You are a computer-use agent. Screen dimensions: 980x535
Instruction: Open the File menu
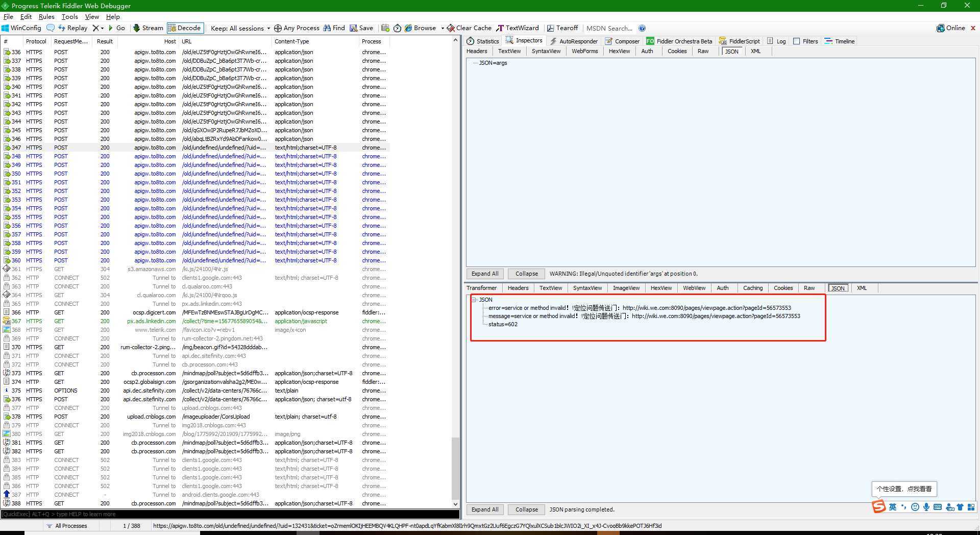click(8, 17)
